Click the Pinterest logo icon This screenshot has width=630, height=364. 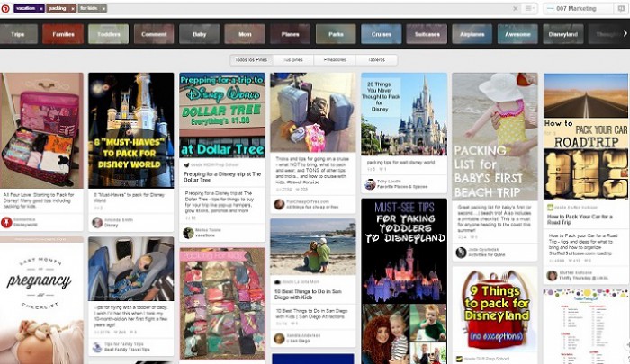click(x=5, y=8)
